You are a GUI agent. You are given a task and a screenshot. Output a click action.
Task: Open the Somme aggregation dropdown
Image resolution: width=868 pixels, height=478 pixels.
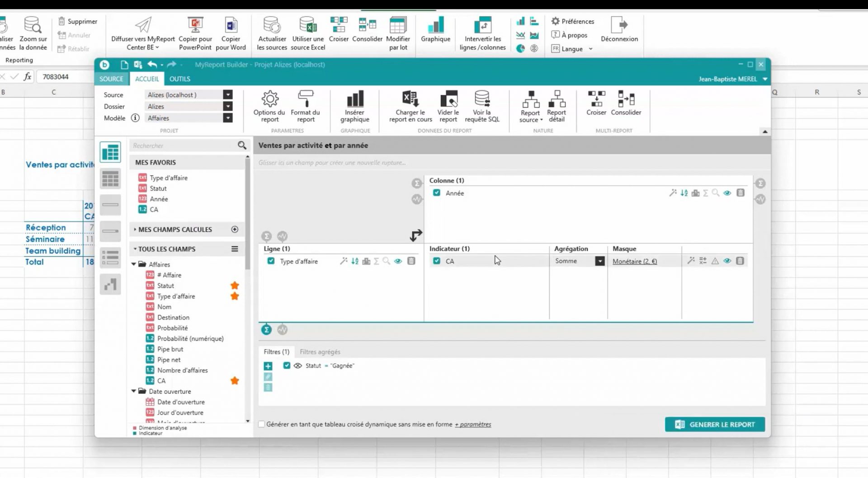(x=599, y=261)
